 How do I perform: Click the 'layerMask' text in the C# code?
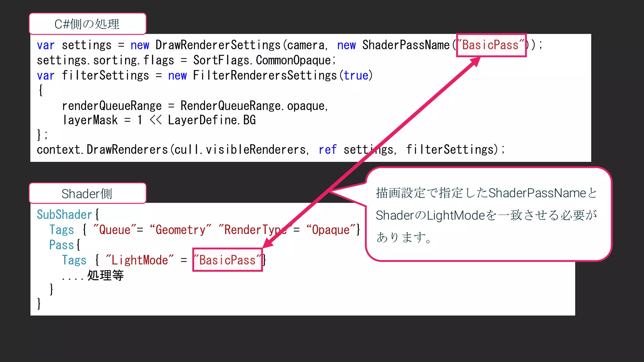(90, 120)
